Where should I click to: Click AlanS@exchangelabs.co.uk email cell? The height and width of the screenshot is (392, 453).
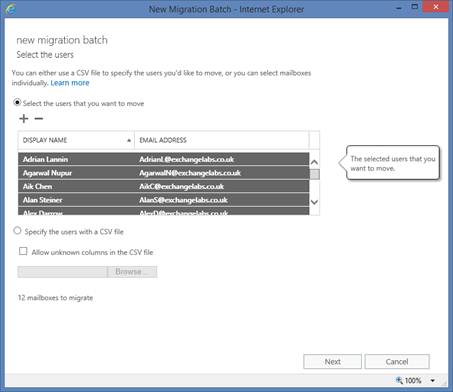[184, 200]
